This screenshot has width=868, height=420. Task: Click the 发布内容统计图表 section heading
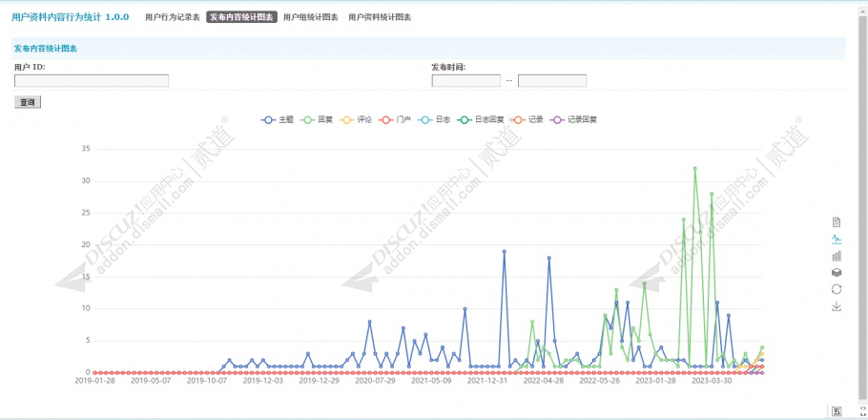click(x=46, y=49)
